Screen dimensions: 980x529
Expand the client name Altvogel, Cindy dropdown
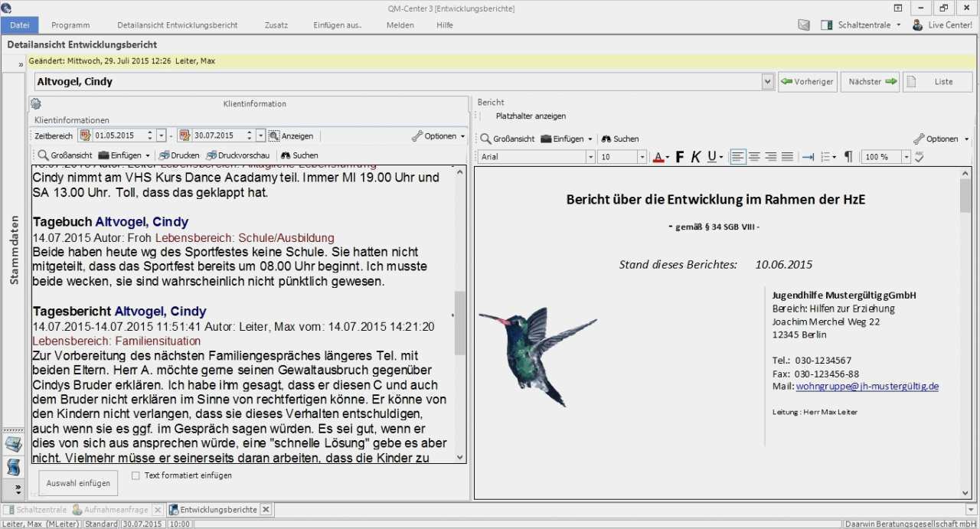(768, 82)
